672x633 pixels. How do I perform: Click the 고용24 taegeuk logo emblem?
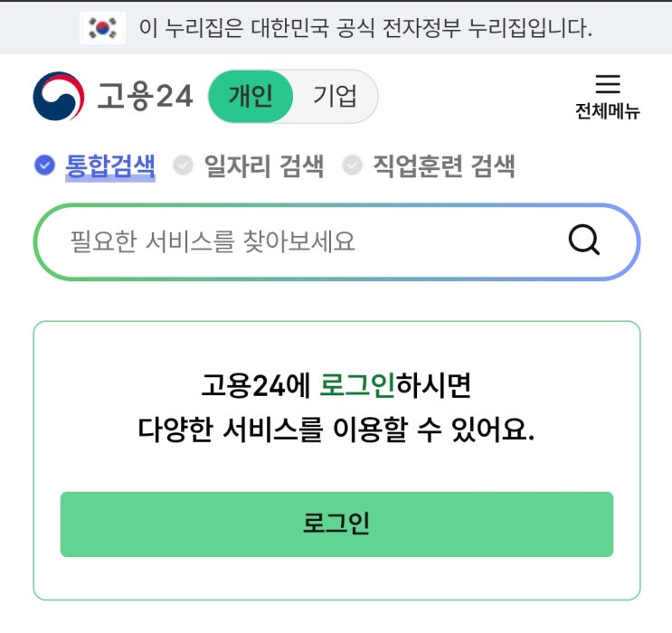click(59, 96)
